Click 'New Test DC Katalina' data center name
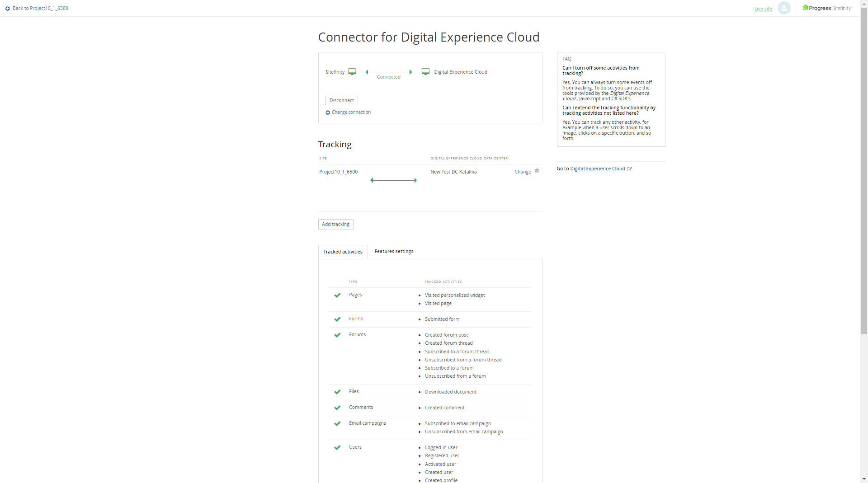 point(453,172)
